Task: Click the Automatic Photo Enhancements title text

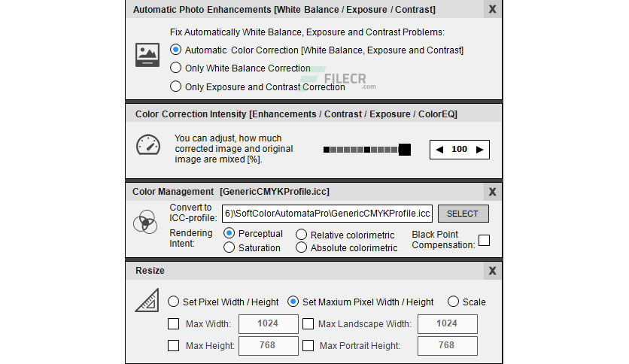Action: (x=284, y=10)
